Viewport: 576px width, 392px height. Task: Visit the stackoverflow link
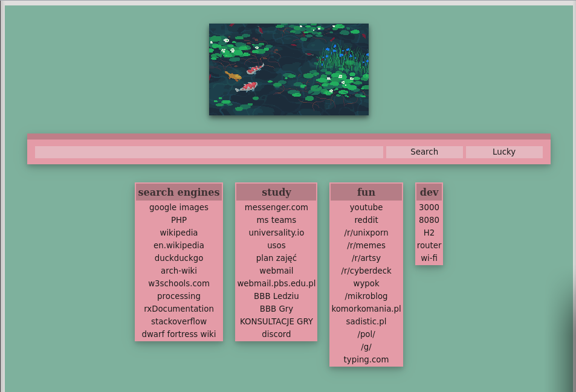pos(178,321)
